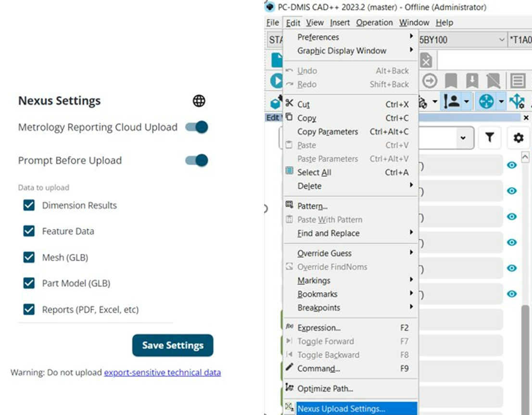Click the Select All grid icon

(290, 170)
